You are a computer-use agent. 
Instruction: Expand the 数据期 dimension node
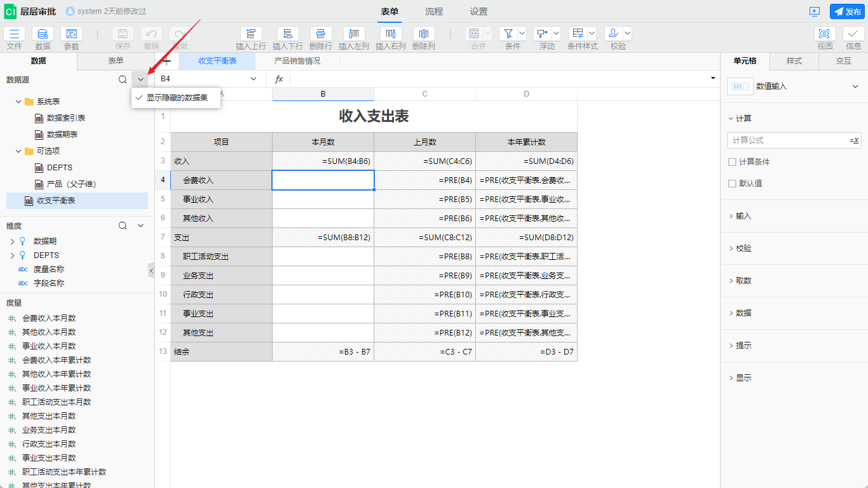tap(11, 240)
